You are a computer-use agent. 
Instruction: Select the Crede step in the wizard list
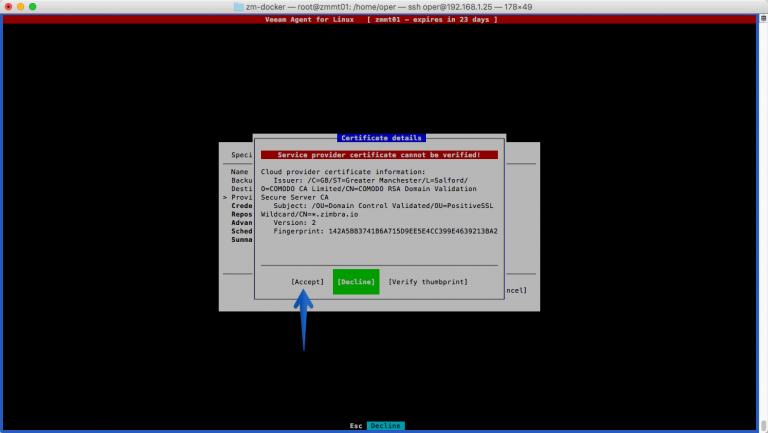coord(242,206)
